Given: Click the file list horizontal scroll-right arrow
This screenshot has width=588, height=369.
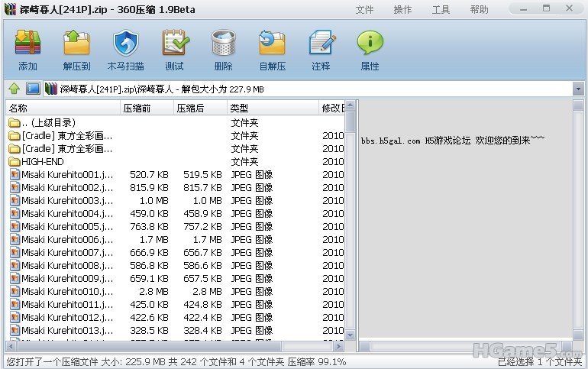Looking at the screenshot, I should coord(338,347).
